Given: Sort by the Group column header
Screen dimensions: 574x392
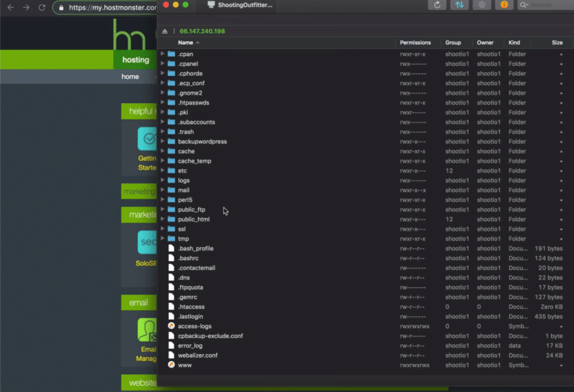Looking at the screenshot, I should (x=453, y=43).
